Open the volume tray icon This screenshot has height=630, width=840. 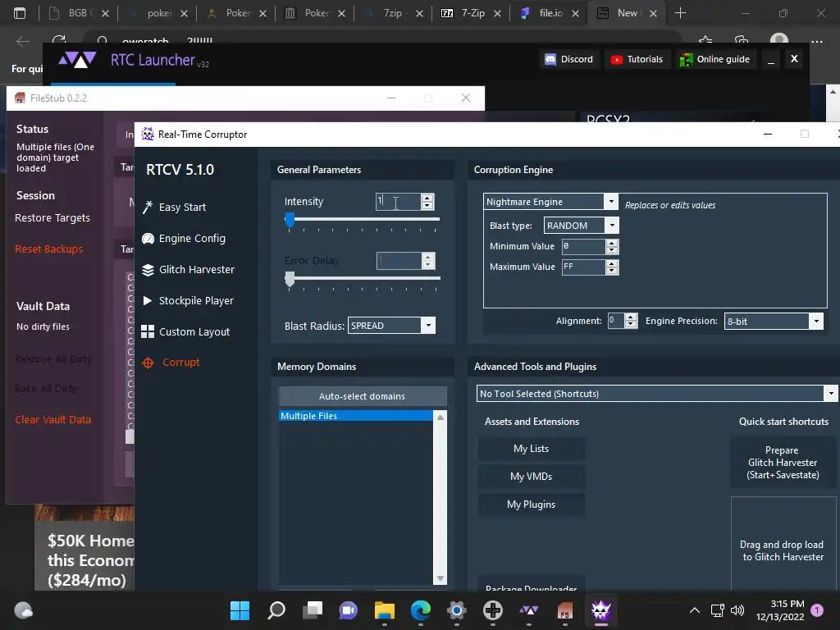(x=737, y=610)
